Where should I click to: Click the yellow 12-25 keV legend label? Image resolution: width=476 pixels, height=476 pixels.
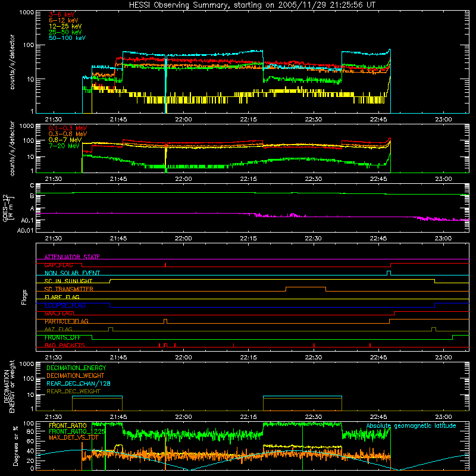click(65, 26)
